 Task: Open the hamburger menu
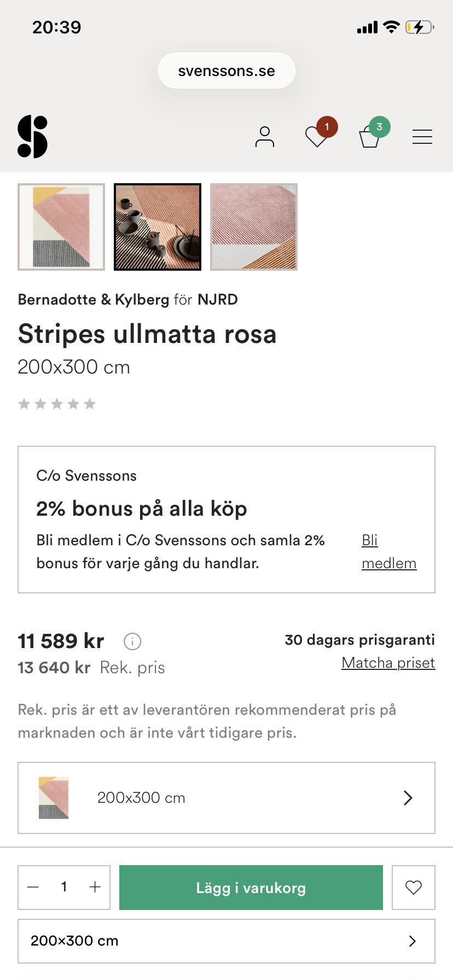coord(422,137)
